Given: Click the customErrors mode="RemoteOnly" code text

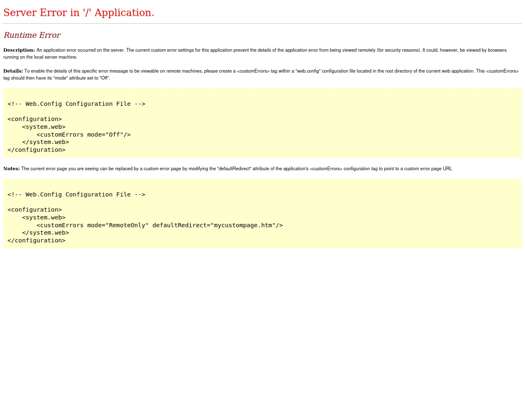Looking at the screenshot, I should (93, 225).
